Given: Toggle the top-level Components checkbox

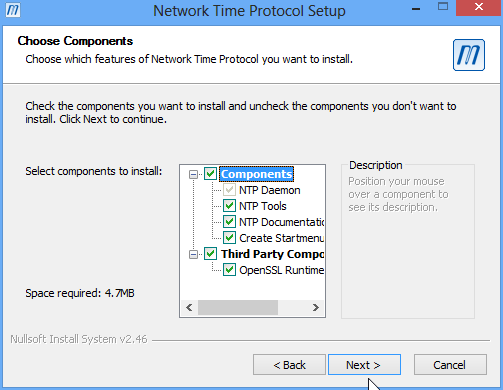Looking at the screenshot, I should coord(210,174).
